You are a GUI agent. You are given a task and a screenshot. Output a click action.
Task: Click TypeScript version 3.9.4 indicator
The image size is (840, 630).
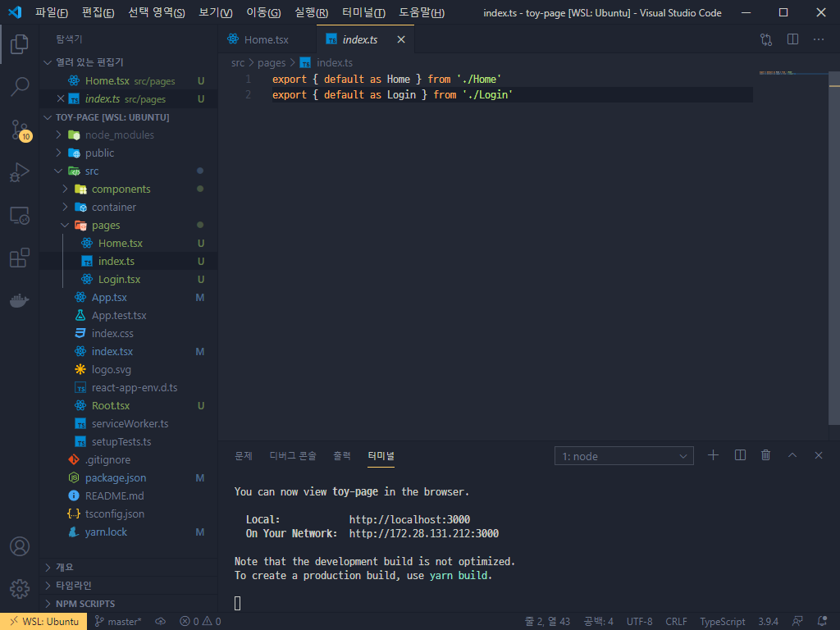(768, 622)
